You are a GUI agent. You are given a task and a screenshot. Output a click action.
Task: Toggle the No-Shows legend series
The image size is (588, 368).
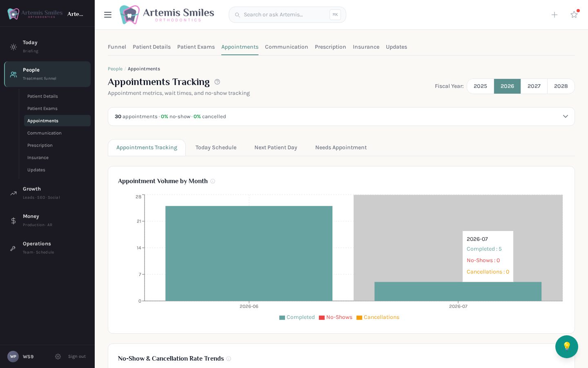336,317
